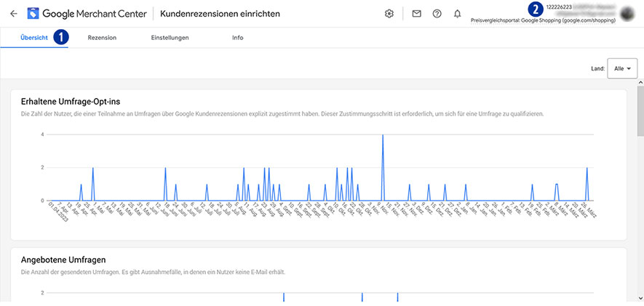Image resolution: width=644 pixels, height=306 pixels.
Task: Switch to the Rezension tab
Action: (x=102, y=38)
